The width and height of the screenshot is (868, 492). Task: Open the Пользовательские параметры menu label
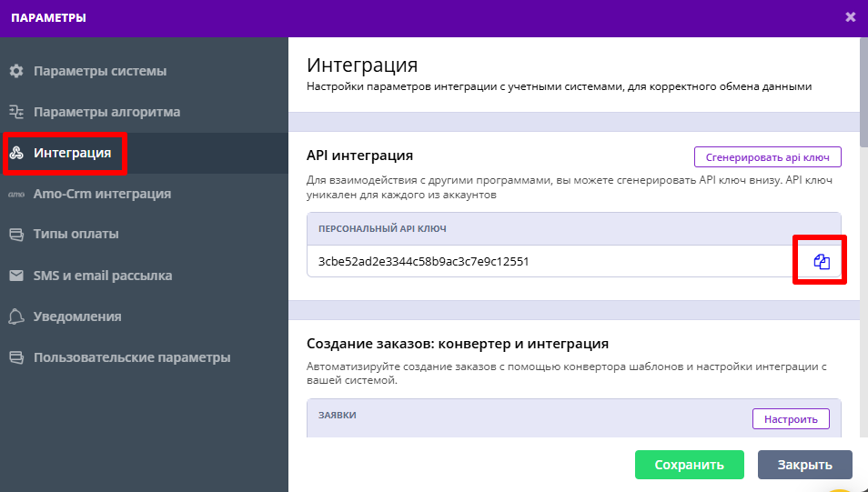click(132, 357)
